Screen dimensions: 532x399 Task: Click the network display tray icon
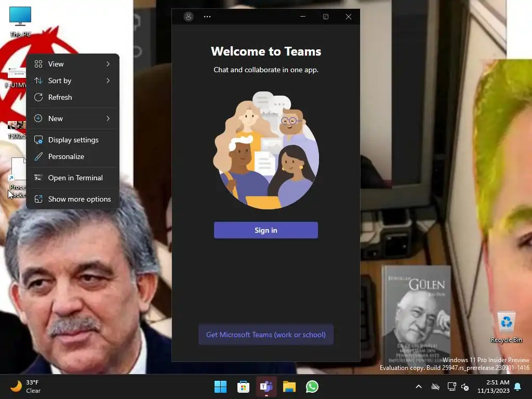click(x=451, y=387)
